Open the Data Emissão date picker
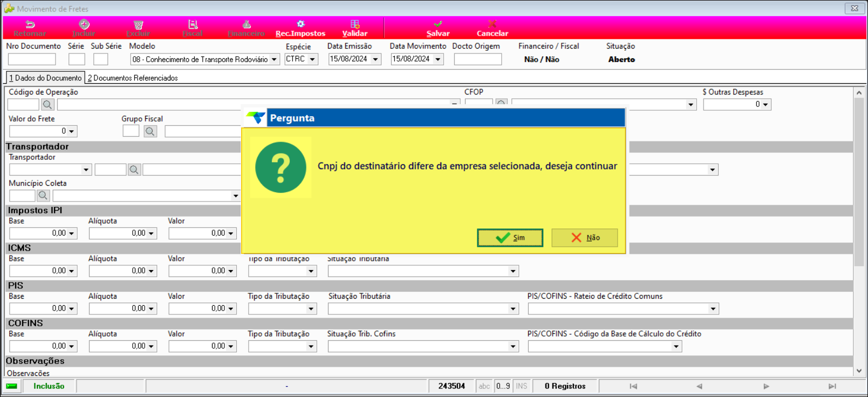 (375, 59)
